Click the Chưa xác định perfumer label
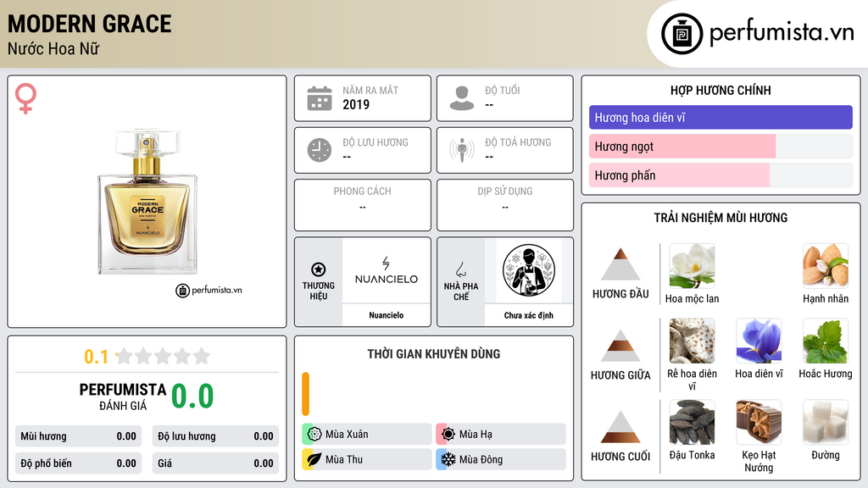The height and width of the screenshot is (488, 868). 529,315
